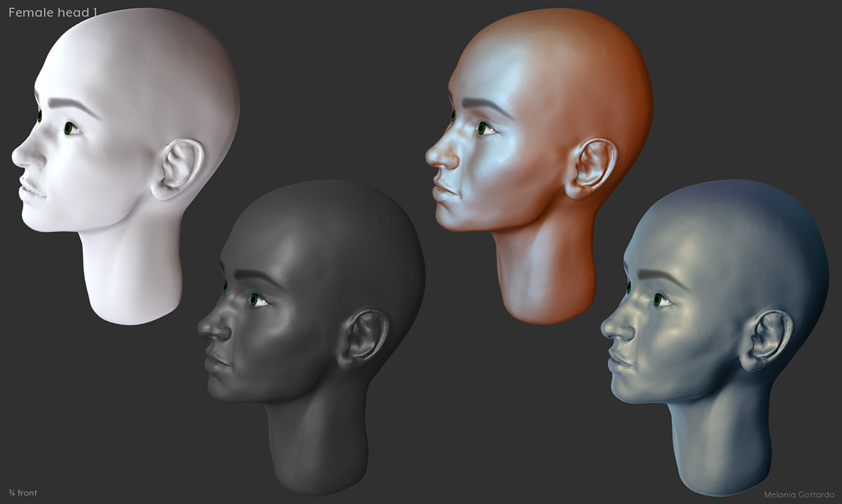The width and height of the screenshot is (842, 504).
Task: Click the "¾ front" caption text
Action: pos(23,493)
